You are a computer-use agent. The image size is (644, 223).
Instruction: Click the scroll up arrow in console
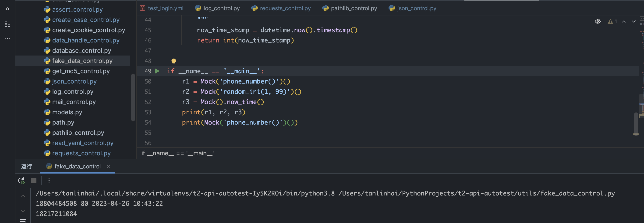tap(23, 197)
